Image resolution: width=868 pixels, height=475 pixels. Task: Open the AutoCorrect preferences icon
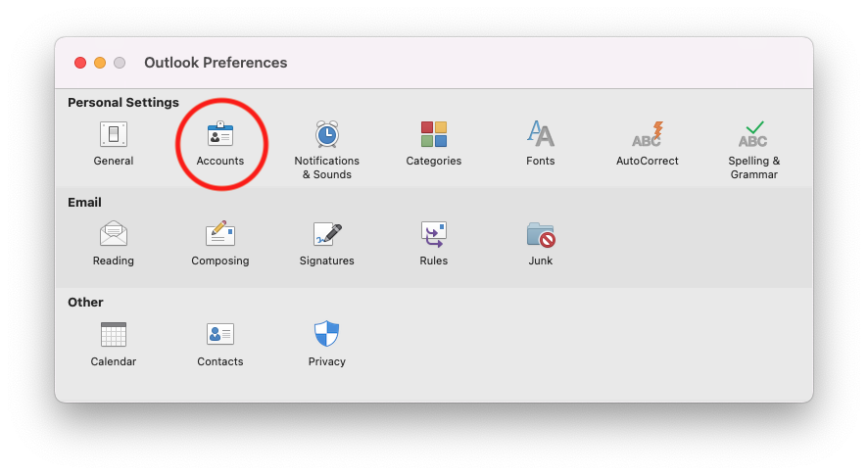click(648, 134)
